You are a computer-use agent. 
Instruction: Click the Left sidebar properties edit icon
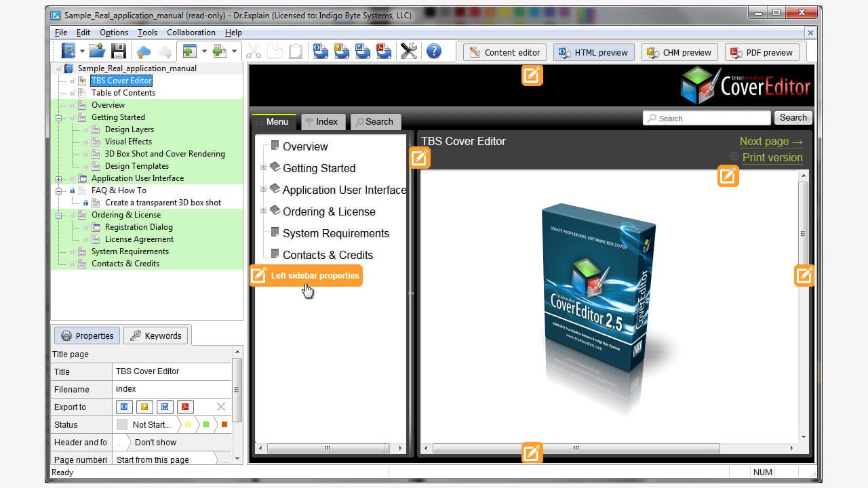[x=259, y=275]
